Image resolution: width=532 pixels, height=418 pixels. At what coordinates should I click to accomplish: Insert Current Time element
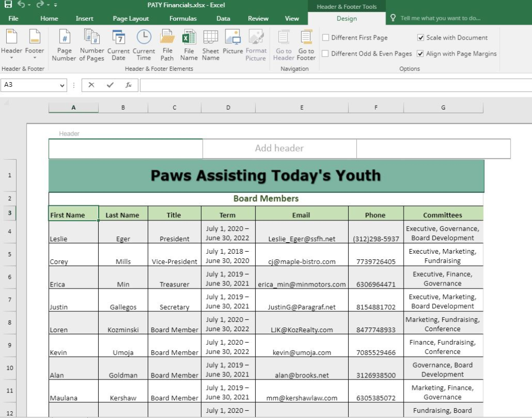point(144,45)
